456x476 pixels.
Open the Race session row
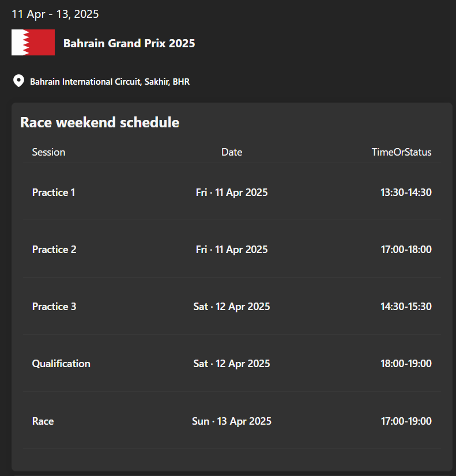tap(232, 421)
